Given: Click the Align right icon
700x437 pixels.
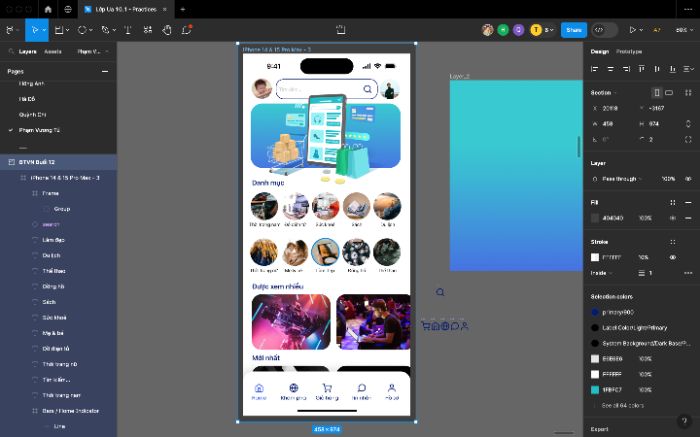Looking at the screenshot, I should click(626, 69).
